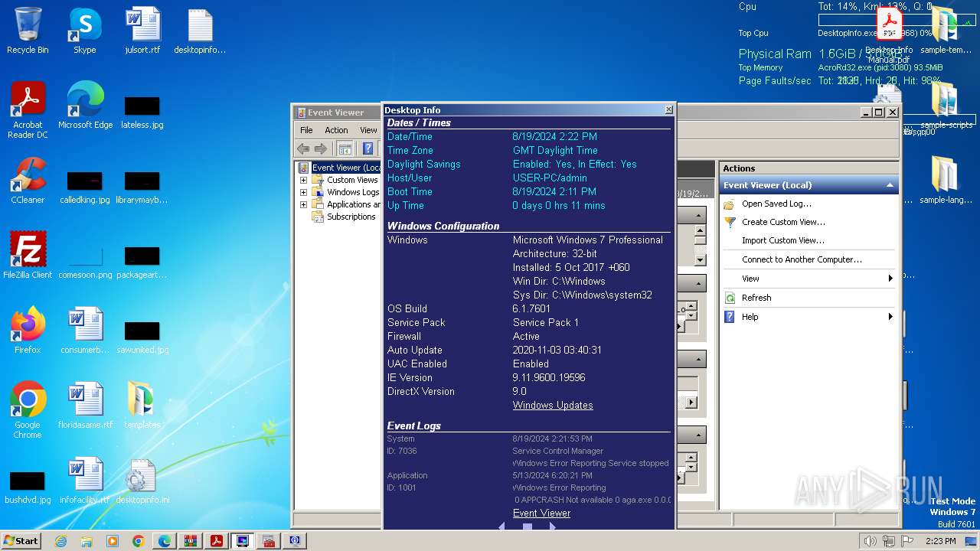Open the templates folder on desktop
This screenshot has height=551, width=980.
click(142, 406)
